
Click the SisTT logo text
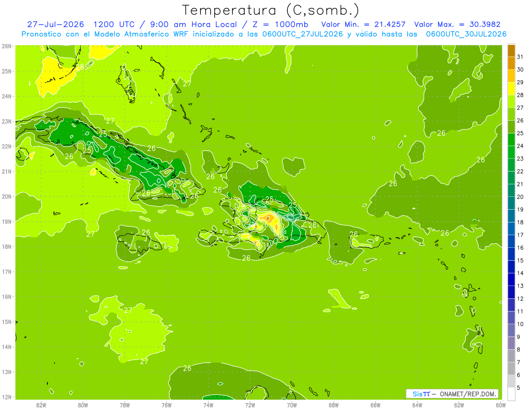pyautogui.click(x=421, y=394)
